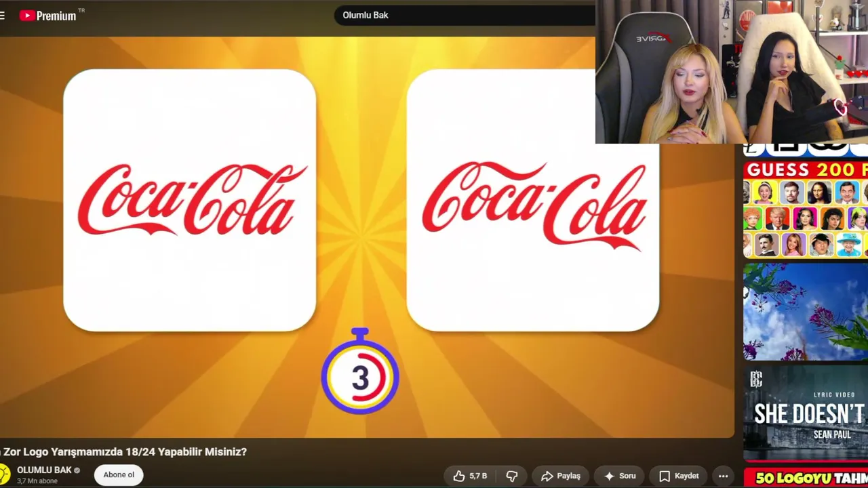Focus the search box containing Olumlu Bak
The image size is (868, 488).
tap(465, 15)
